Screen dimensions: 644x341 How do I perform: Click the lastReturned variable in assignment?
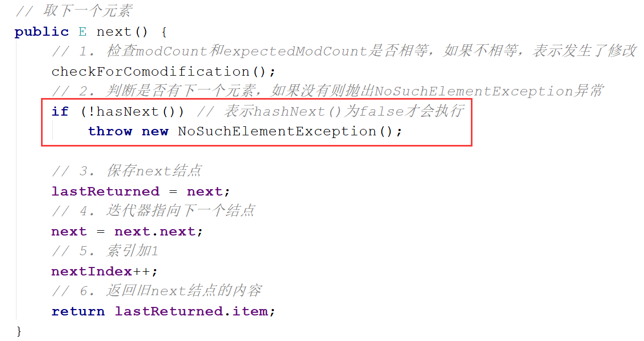pos(105,191)
